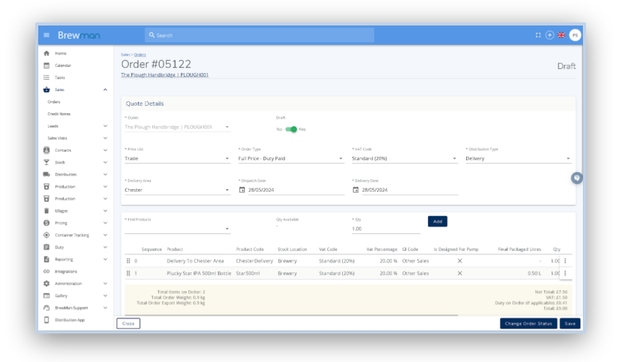Click Change Order Status button
644x362 pixels.
point(528,323)
